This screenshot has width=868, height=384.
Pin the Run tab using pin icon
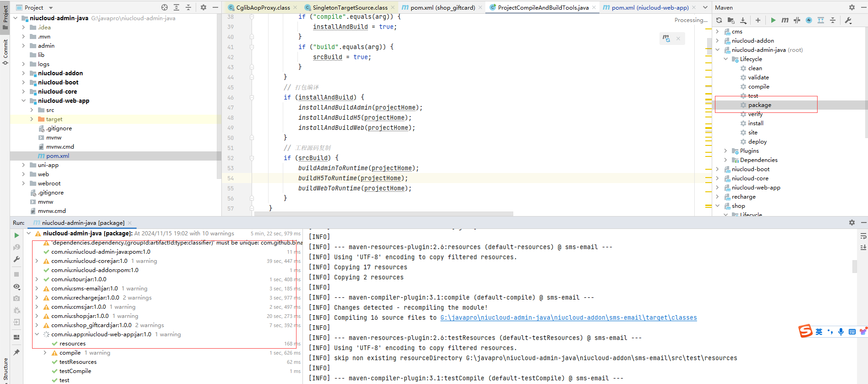click(16, 352)
